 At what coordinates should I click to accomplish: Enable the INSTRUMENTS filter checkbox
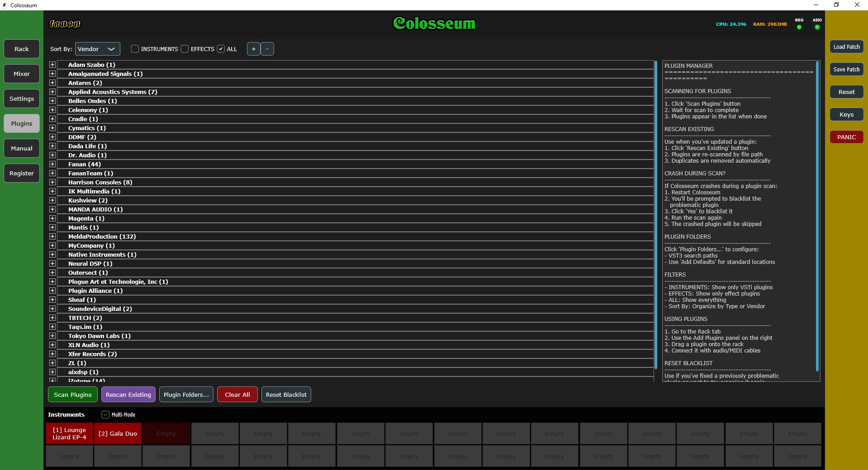[x=135, y=49]
